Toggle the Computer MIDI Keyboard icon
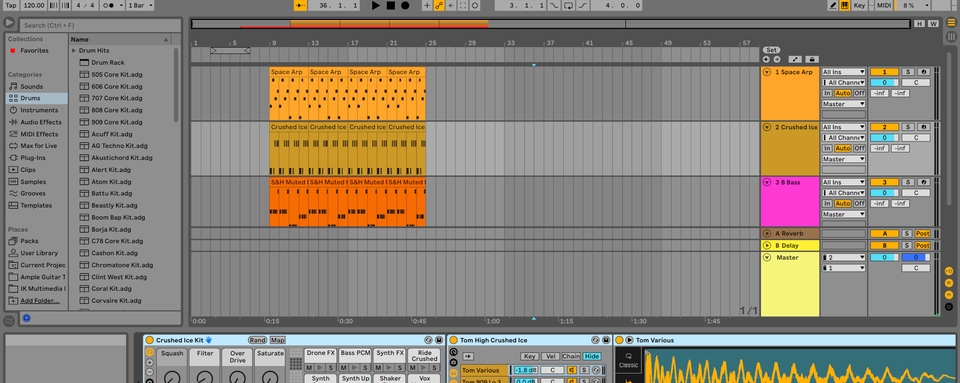This screenshot has height=383, width=960. click(845, 6)
